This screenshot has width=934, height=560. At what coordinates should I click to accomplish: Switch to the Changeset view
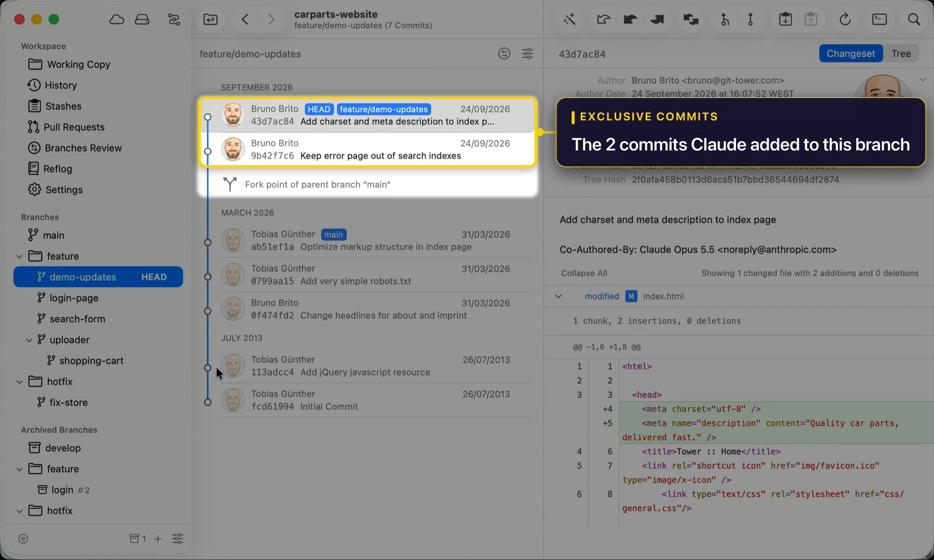pyautogui.click(x=850, y=54)
